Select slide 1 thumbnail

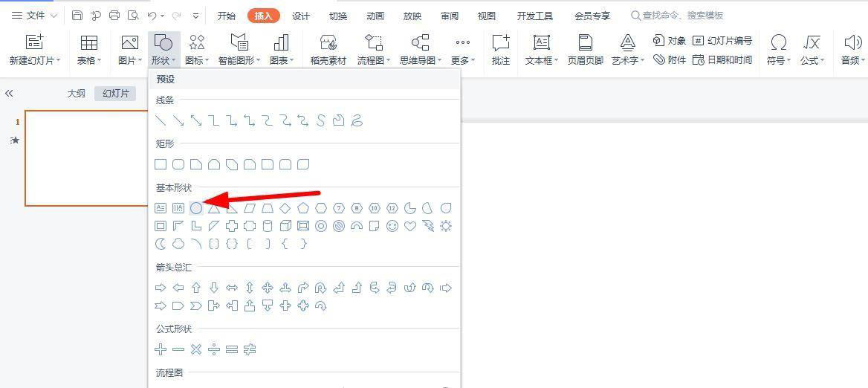pyautogui.click(x=85, y=158)
